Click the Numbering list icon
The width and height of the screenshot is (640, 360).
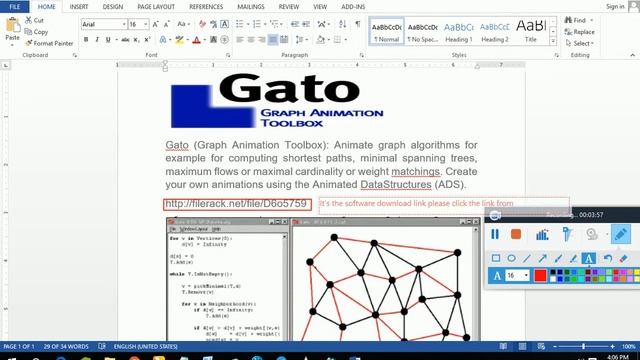coord(256,24)
